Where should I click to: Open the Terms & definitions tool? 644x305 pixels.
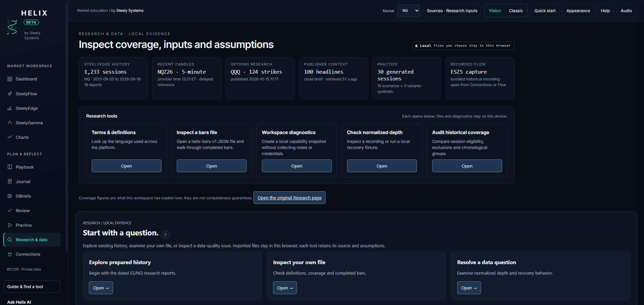pos(126,166)
